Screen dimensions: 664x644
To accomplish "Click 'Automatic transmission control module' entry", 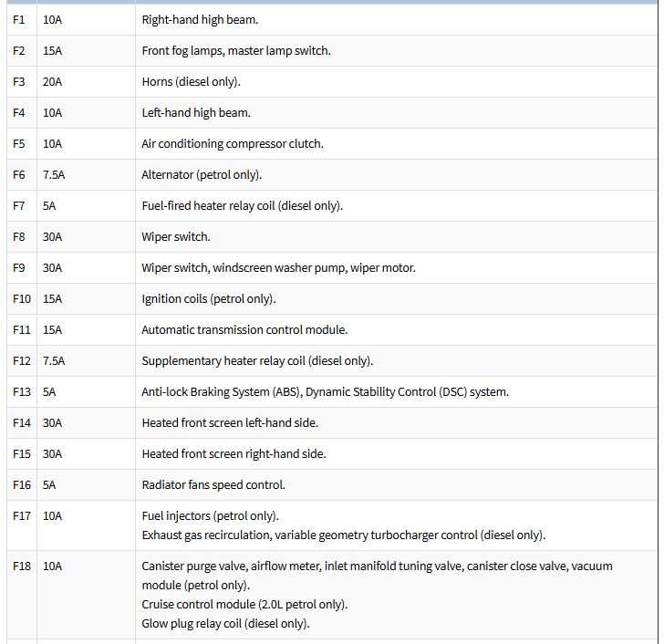I will click(244, 329).
